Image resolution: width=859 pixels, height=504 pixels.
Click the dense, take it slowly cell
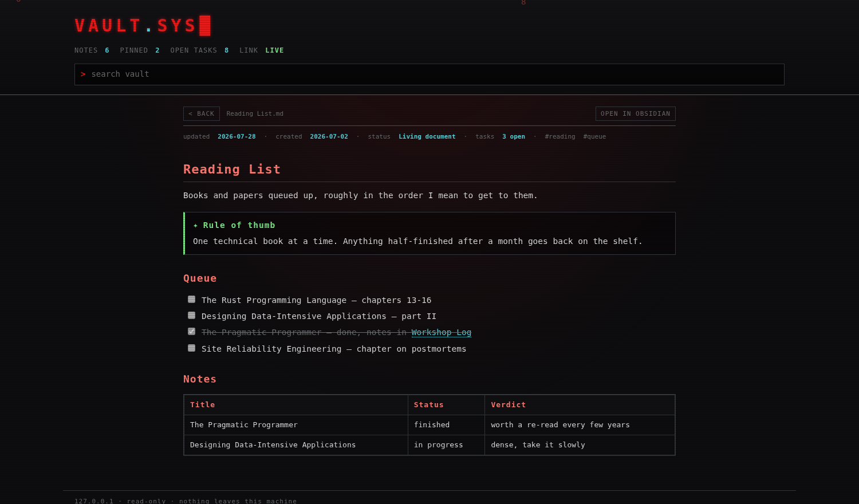point(580,445)
